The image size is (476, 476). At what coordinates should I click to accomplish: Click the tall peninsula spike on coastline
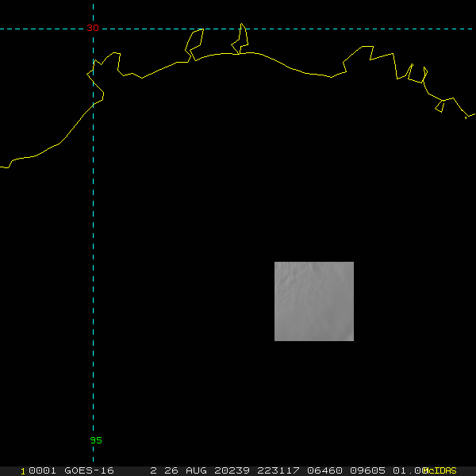(242, 25)
